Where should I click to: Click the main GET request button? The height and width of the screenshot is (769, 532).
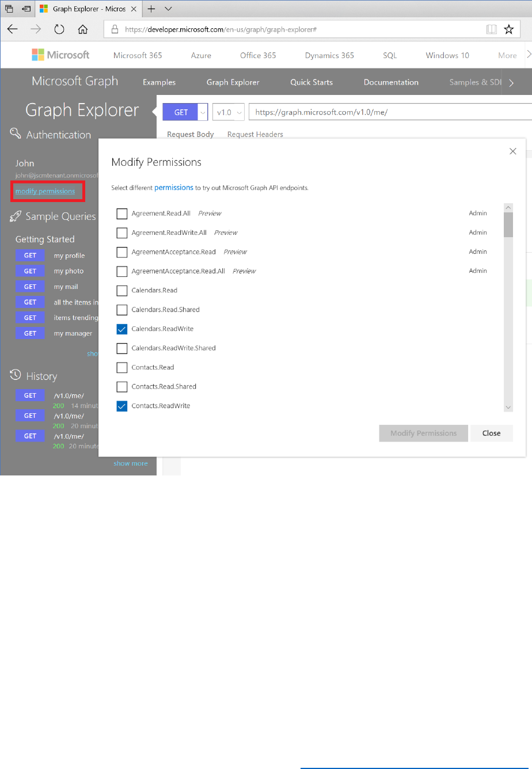(x=181, y=112)
